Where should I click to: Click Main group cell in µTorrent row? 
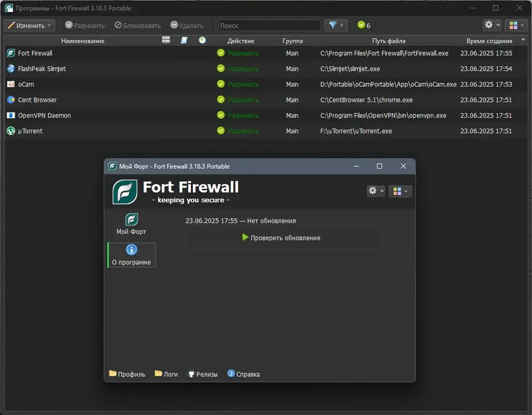(x=292, y=131)
